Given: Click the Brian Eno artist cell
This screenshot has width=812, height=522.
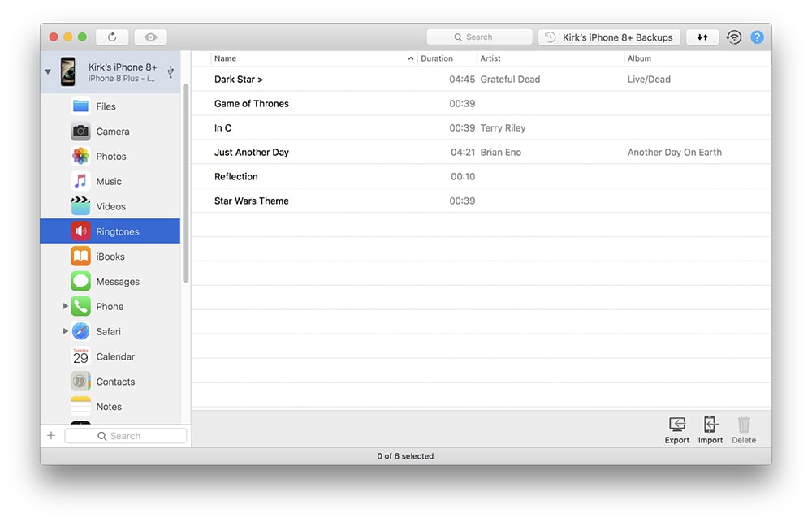Looking at the screenshot, I should 501,153.
